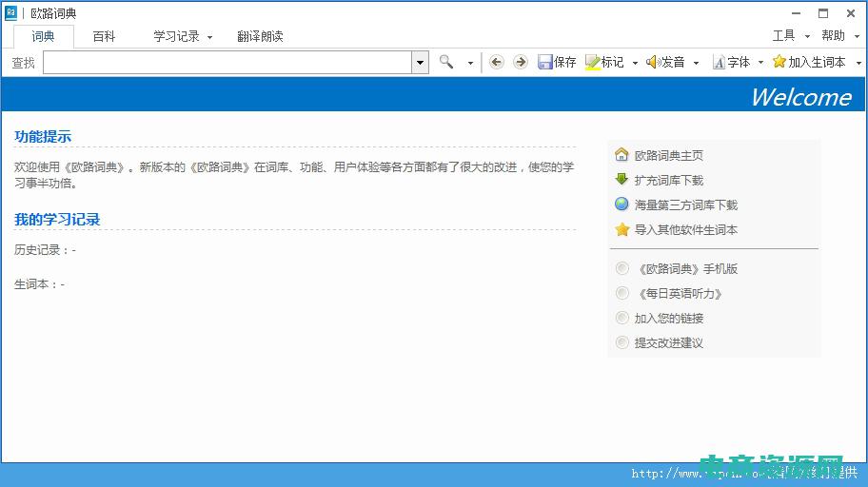Open the 学习记录 tab
Viewport: 868px width, 487px height.
click(176, 36)
